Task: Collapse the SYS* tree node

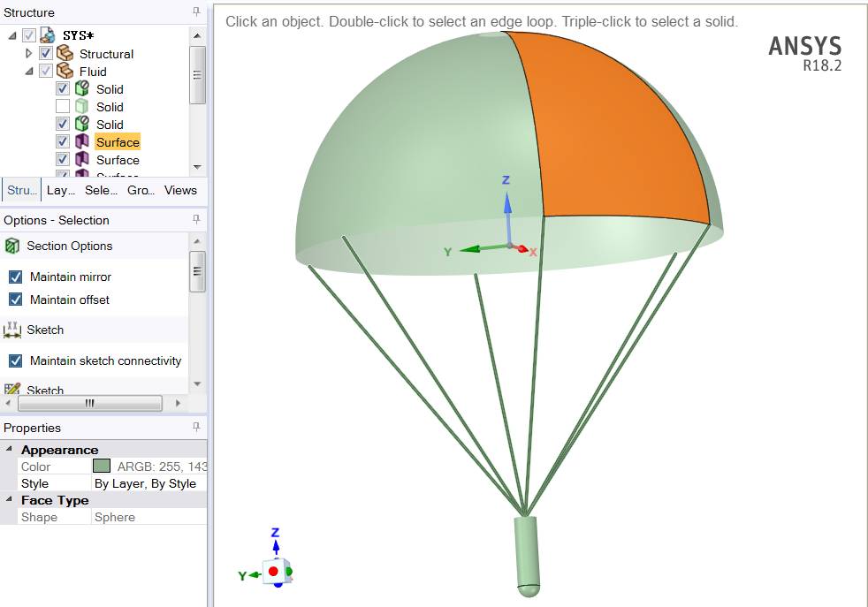Action: pos(12,36)
